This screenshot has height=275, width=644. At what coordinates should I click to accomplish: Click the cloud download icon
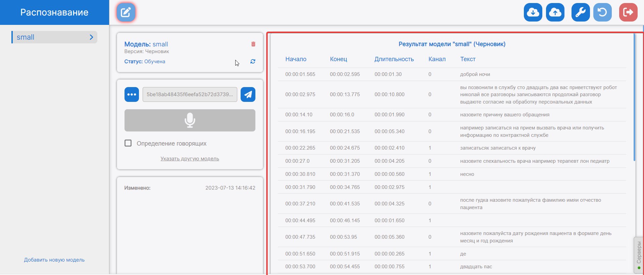(533, 12)
